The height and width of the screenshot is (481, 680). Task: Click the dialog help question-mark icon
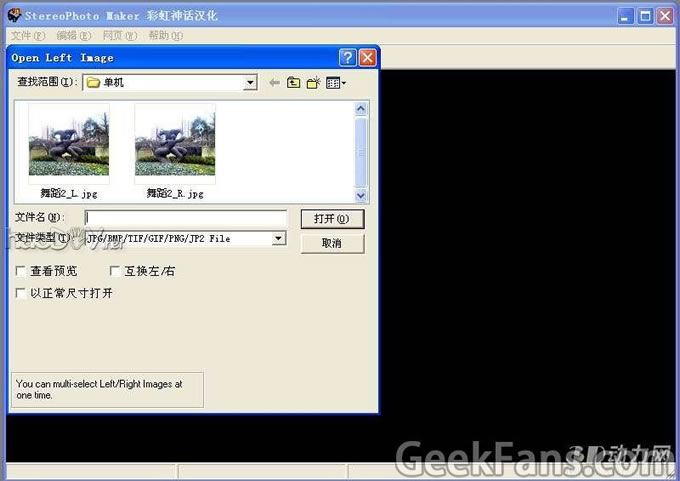pos(347,58)
